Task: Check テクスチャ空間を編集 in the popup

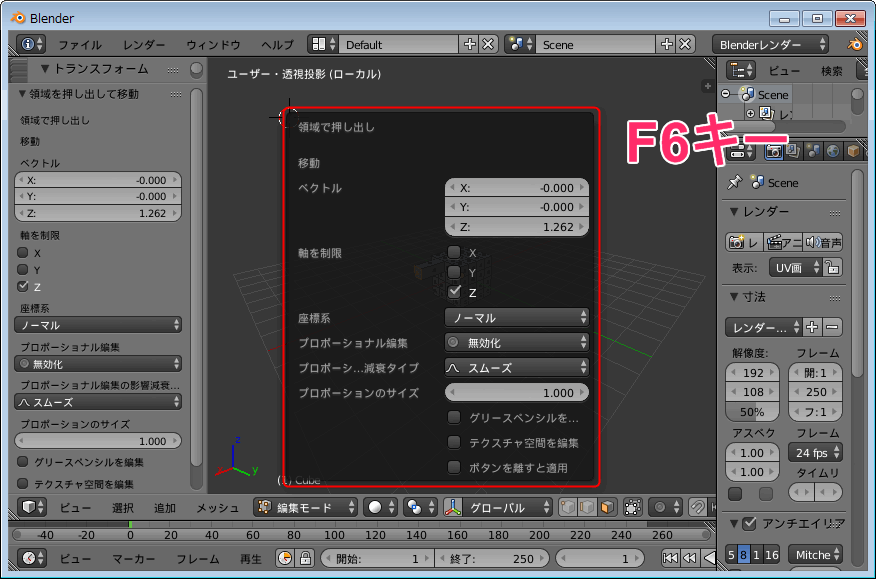Action: tap(454, 443)
